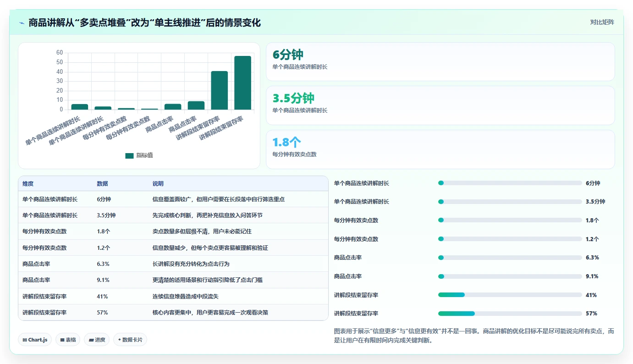Click the note 核心内容更集中，用户更容易完成一次观看决策
Viewport: 633px width, 364px height.
coord(210,313)
